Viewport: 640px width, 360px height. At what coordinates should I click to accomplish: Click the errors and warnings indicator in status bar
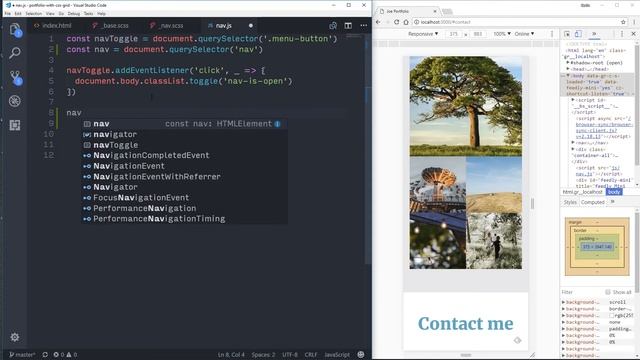coord(65,355)
